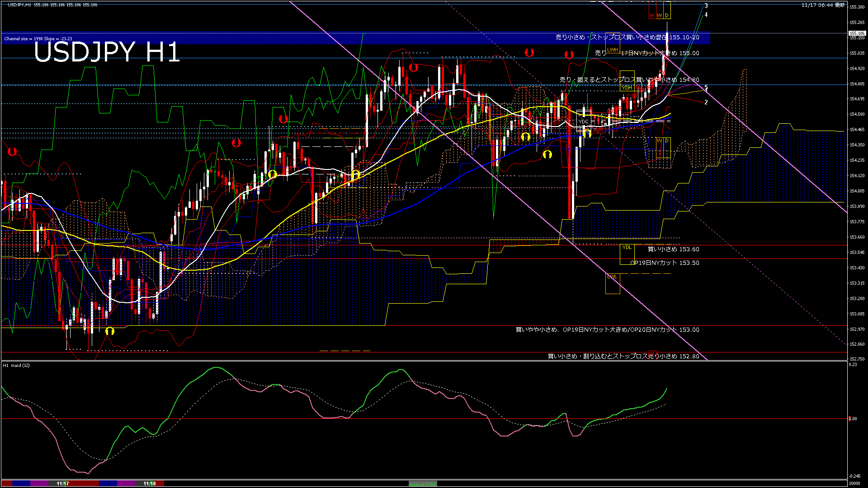
Task: Click the USDJPY H1 chart title
Action: pos(107,52)
